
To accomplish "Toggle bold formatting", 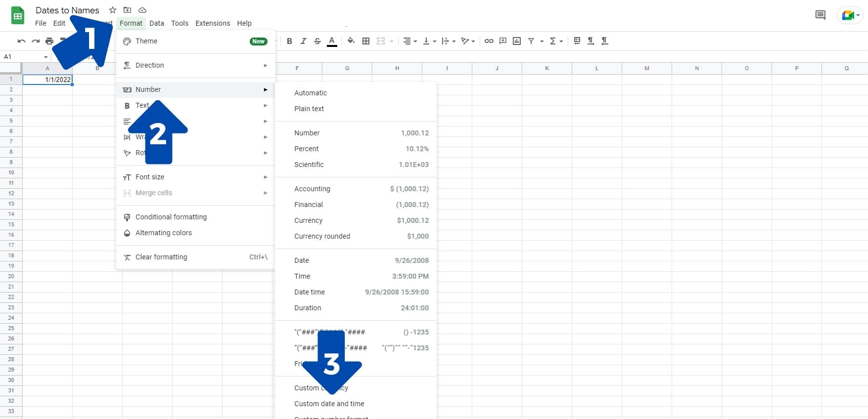I will pos(289,41).
